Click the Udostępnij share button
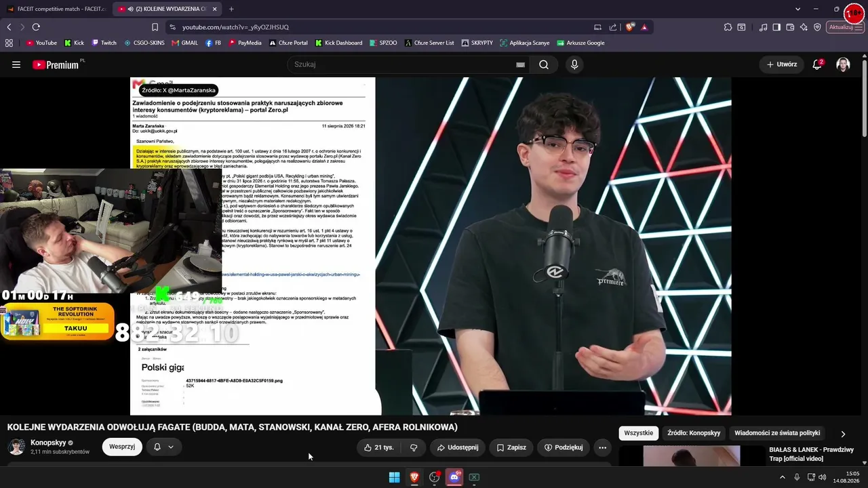Viewport: 868px width, 488px height. pos(458,447)
